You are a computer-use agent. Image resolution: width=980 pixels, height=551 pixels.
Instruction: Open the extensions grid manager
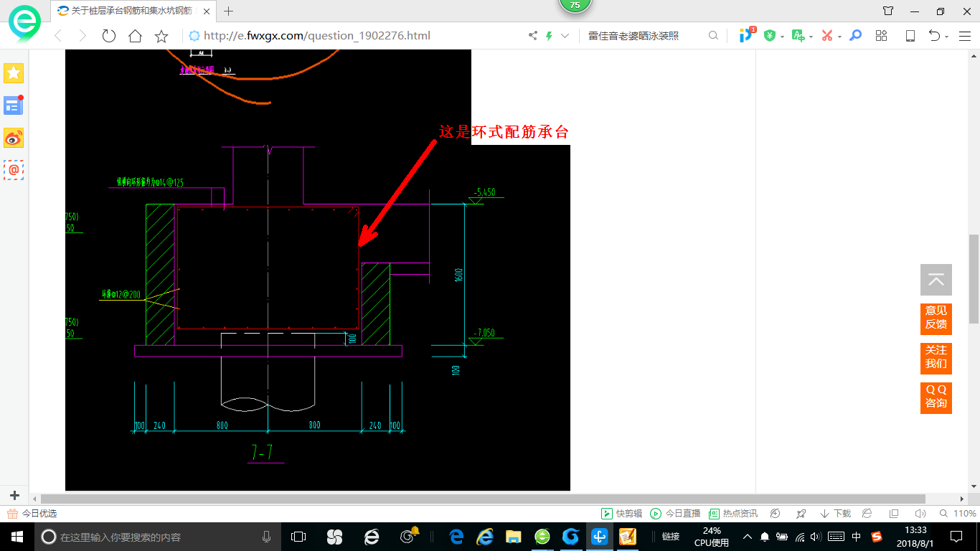(x=882, y=35)
